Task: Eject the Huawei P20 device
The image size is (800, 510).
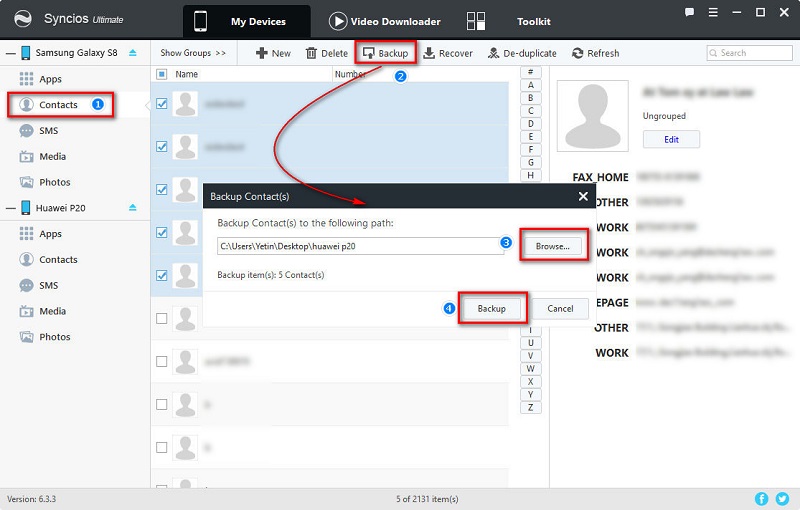Action: click(x=133, y=208)
